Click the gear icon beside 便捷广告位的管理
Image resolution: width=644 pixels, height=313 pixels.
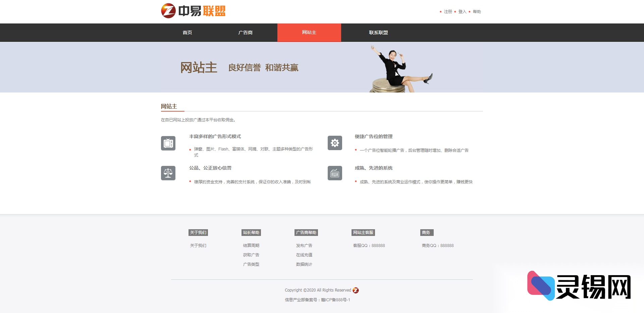(335, 143)
